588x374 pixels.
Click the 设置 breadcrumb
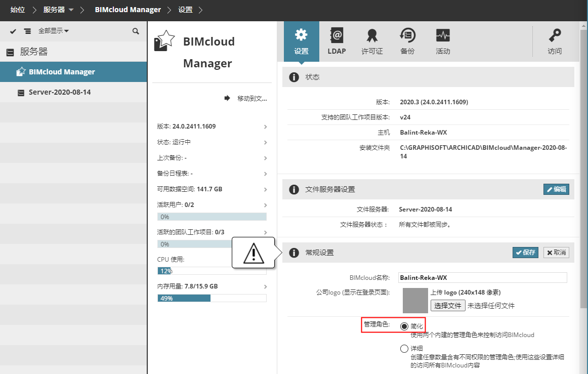pyautogui.click(x=185, y=10)
